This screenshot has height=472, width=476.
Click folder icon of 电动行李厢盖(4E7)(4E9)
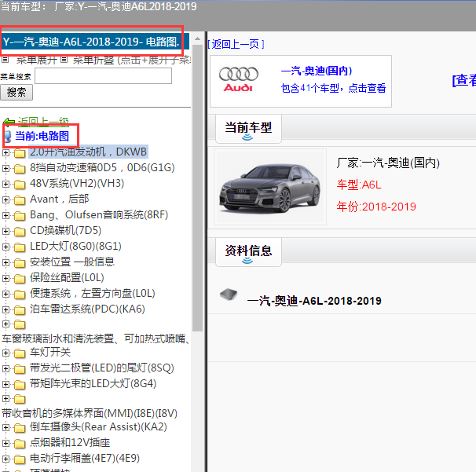20,459
